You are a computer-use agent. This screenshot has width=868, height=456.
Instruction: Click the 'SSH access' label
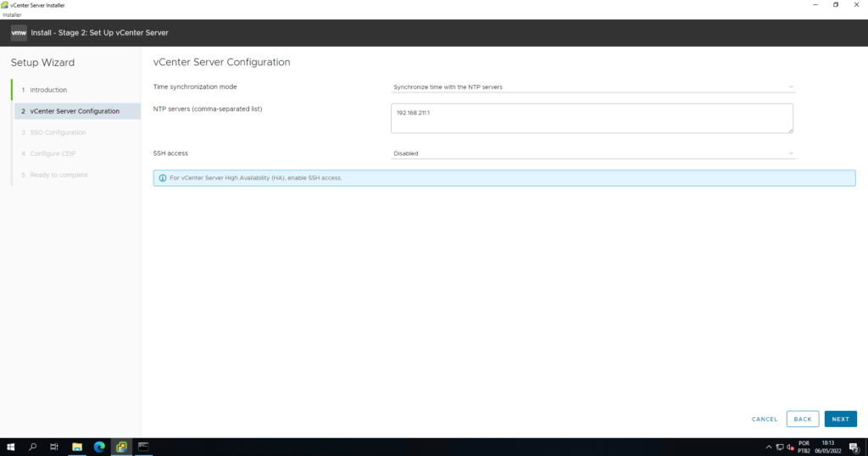pyautogui.click(x=170, y=153)
